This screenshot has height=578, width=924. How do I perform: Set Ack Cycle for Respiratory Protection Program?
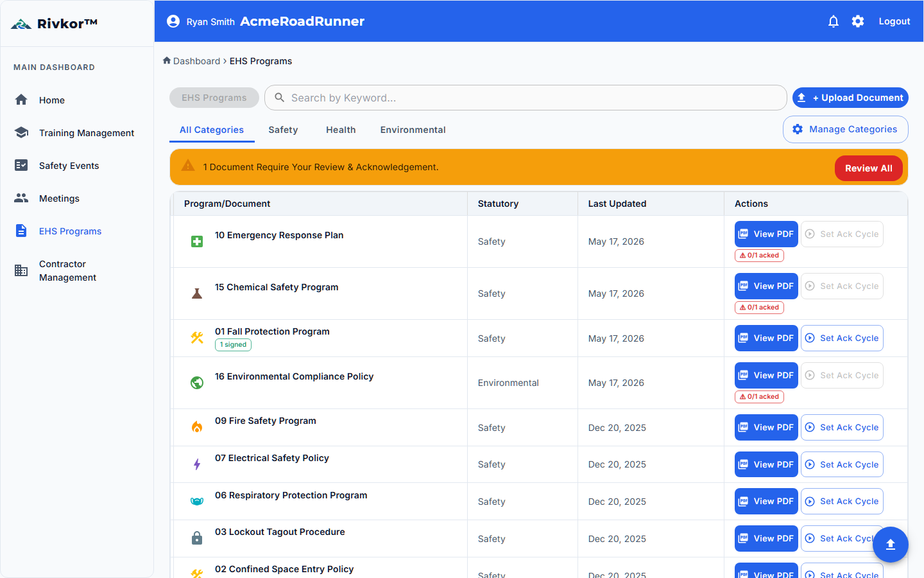[x=842, y=501]
